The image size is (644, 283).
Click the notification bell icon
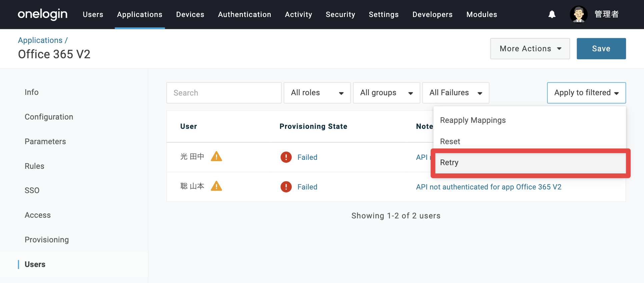552,14
